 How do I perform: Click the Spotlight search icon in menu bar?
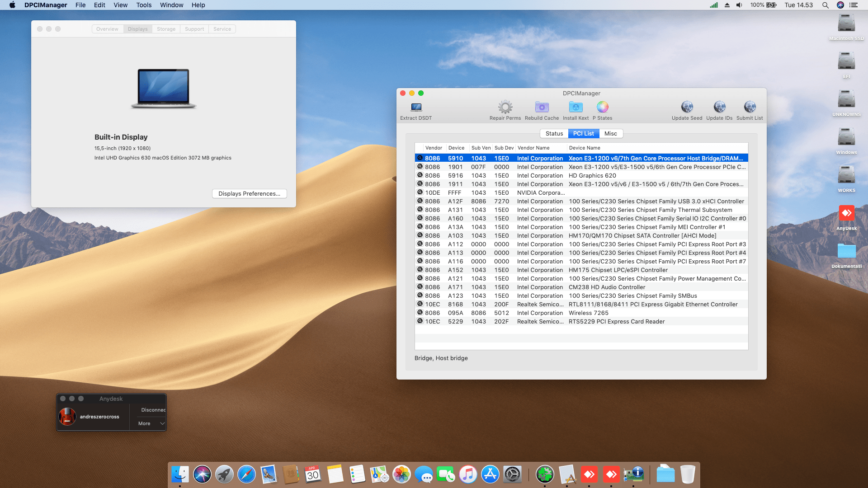tap(825, 5)
